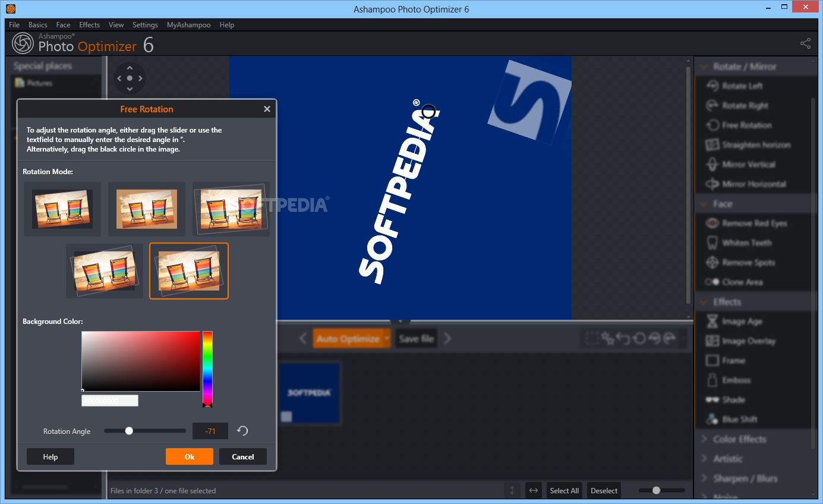The image size is (823, 504).
Task: Click the Mirror Horizontal icon
Action: 712,184
